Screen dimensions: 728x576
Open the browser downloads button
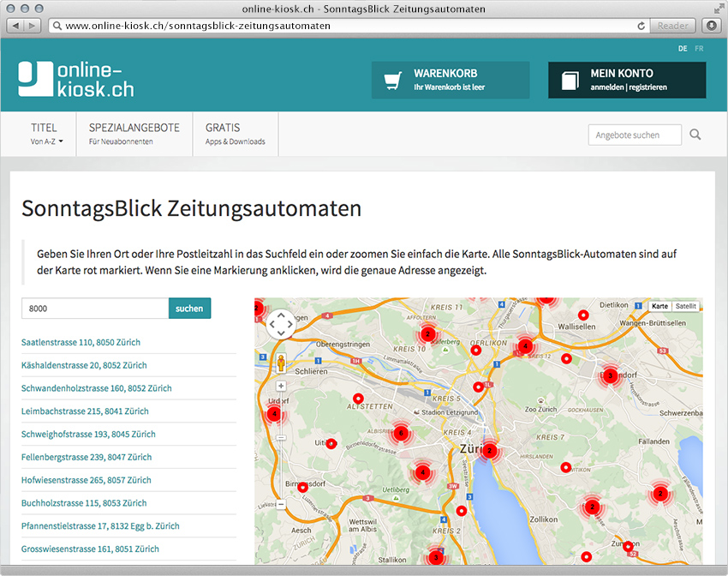tap(711, 26)
